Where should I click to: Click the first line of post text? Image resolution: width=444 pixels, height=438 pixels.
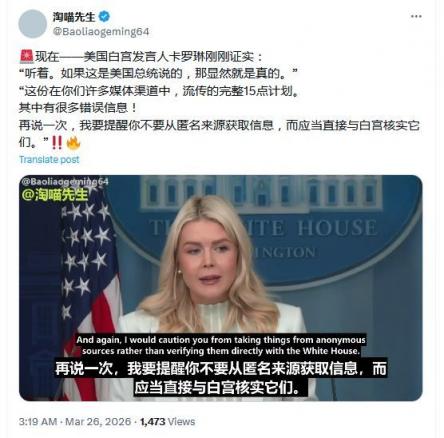[x=141, y=57]
